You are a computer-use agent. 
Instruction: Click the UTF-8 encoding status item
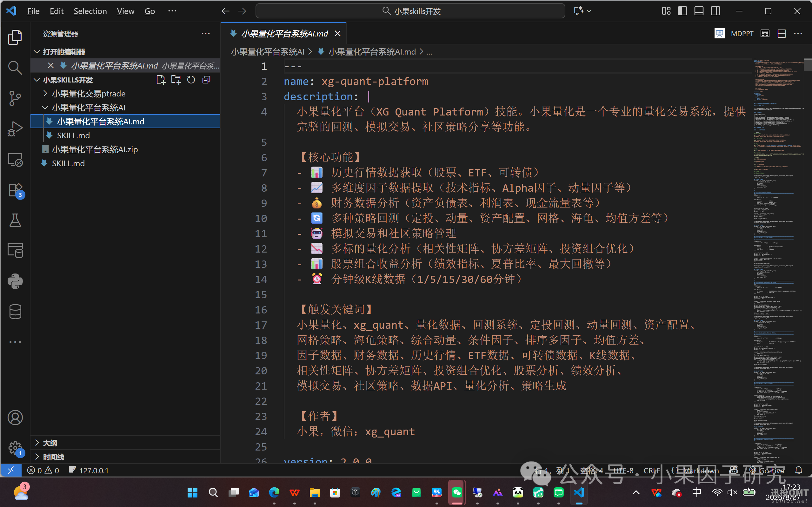[623, 471]
